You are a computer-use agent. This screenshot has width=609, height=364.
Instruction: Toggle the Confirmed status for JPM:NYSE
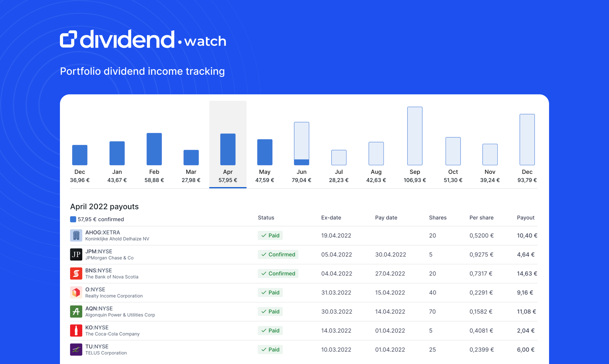[x=278, y=255]
